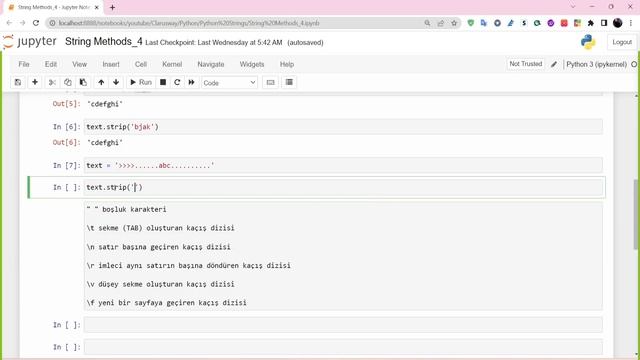Click the Out[5] 'cdefghi' output
Image resolution: width=640 pixels, height=360 pixels.
[x=105, y=104]
